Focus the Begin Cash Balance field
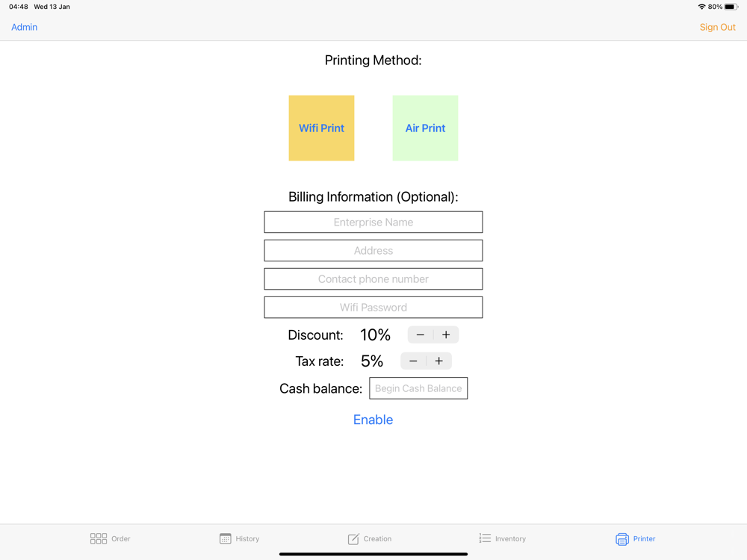Image resolution: width=747 pixels, height=560 pixels. [418, 388]
